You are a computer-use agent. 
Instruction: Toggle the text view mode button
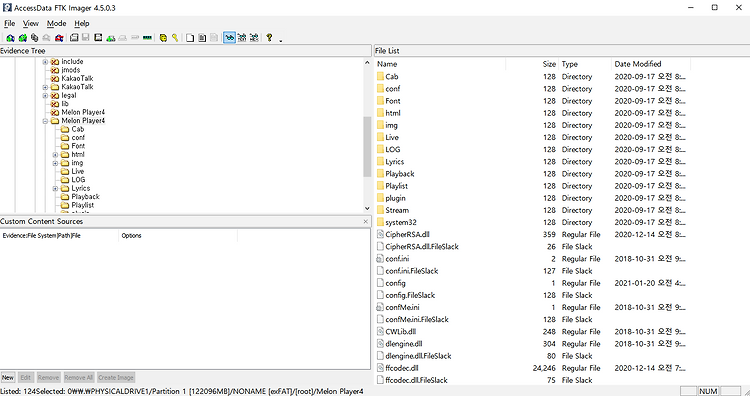pyautogui.click(x=242, y=38)
